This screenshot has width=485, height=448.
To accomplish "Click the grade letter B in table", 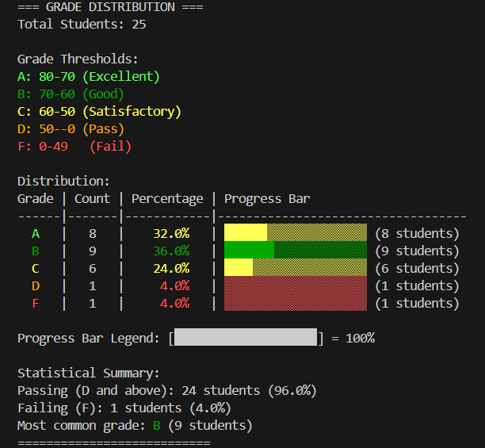I will pyautogui.click(x=36, y=251).
